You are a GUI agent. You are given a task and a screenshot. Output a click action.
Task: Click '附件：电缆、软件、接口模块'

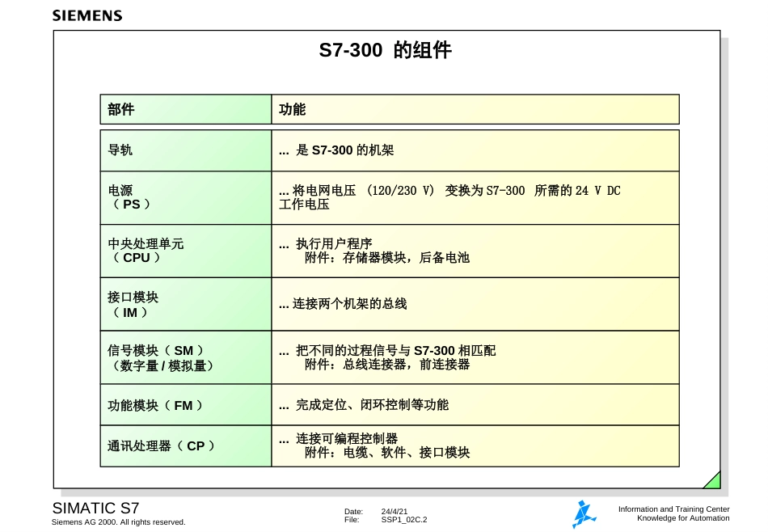click(387, 452)
